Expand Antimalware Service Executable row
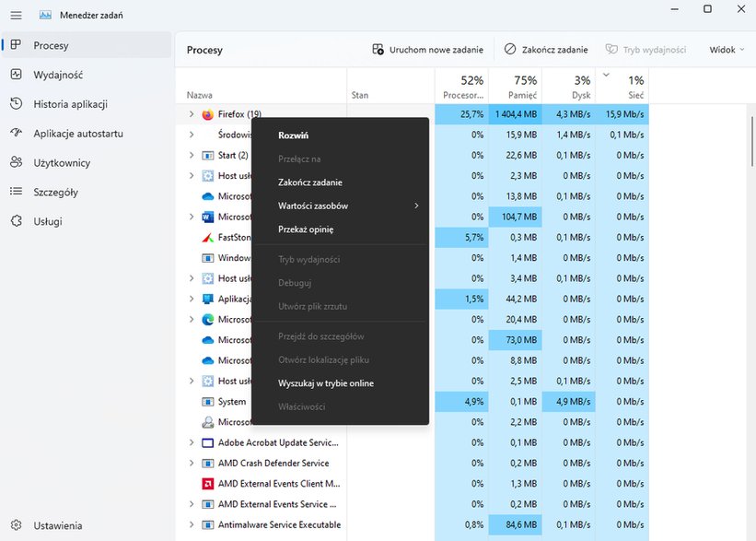The width and height of the screenshot is (756, 541). (192, 524)
